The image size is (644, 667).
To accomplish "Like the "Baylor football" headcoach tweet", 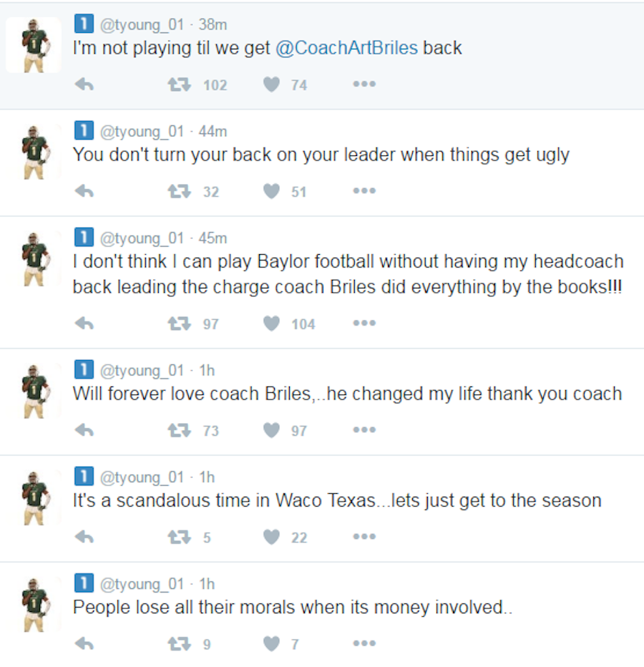I will pos(271,323).
